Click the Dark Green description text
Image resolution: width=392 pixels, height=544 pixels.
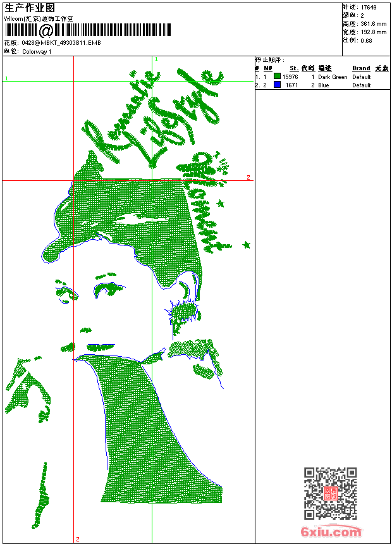click(x=333, y=77)
